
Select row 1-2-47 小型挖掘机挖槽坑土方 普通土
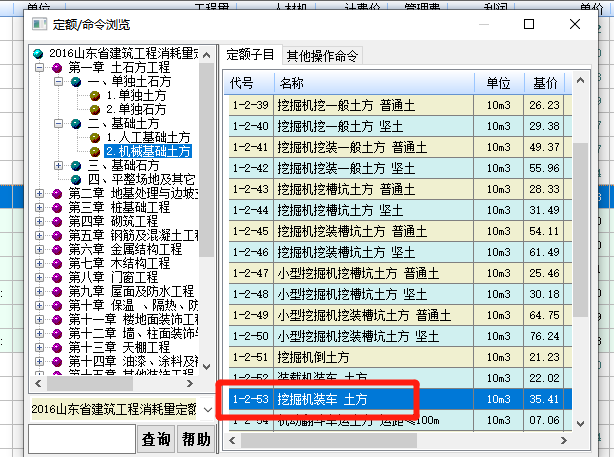(400, 273)
